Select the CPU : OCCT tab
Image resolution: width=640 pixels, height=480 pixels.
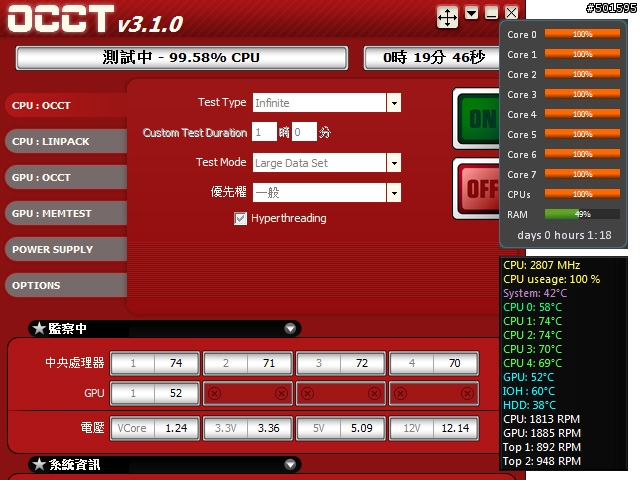coord(66,105)
